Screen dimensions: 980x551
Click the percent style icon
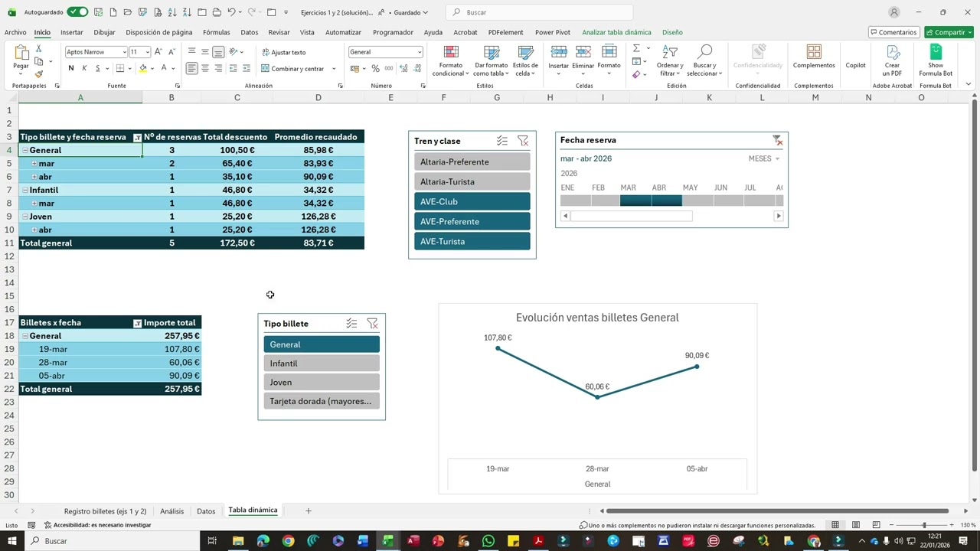tap(375, 68)
